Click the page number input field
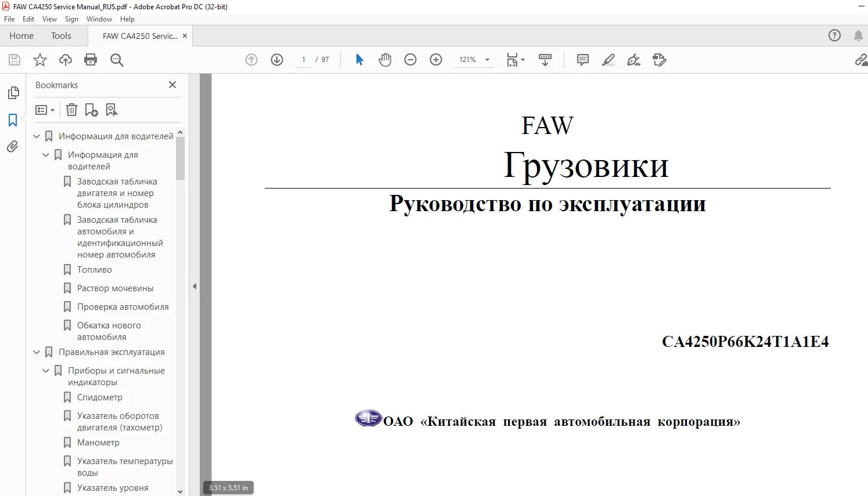868x496 pixels. [x=304, y=60]
